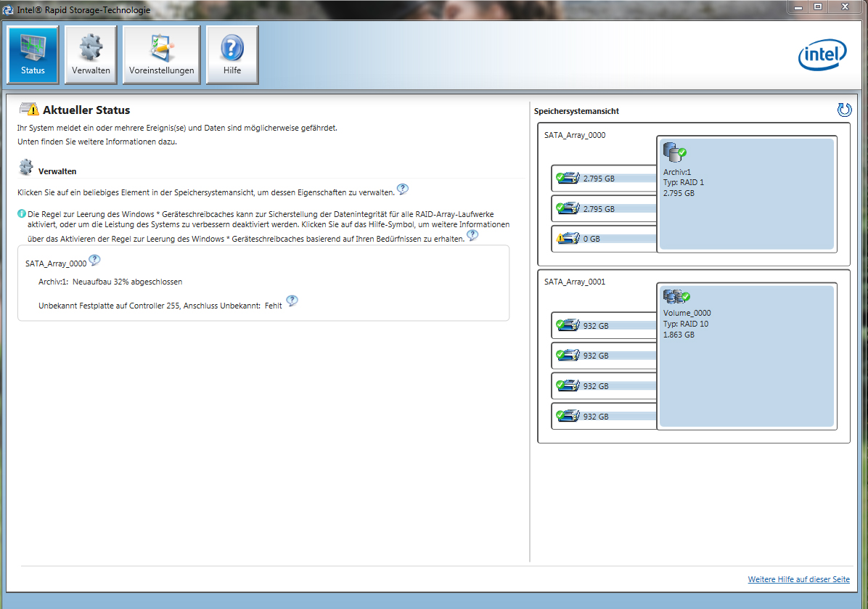Viewport: 868px width, 609px height.
Task: Select second 2.795 GB disk in SATA_Array_0000
Action: (x=605, y=209)
